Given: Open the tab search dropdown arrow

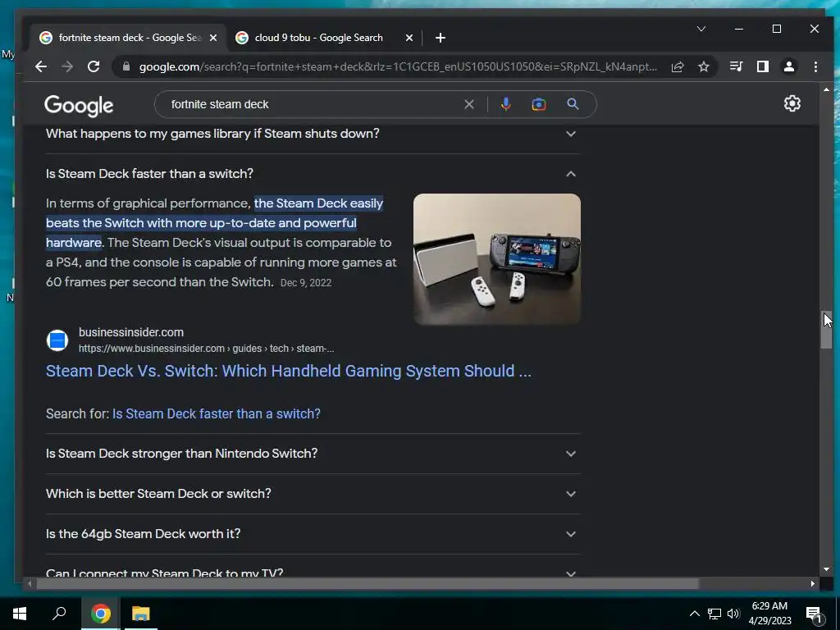Looking at the screenshot, I should point(701,29).
